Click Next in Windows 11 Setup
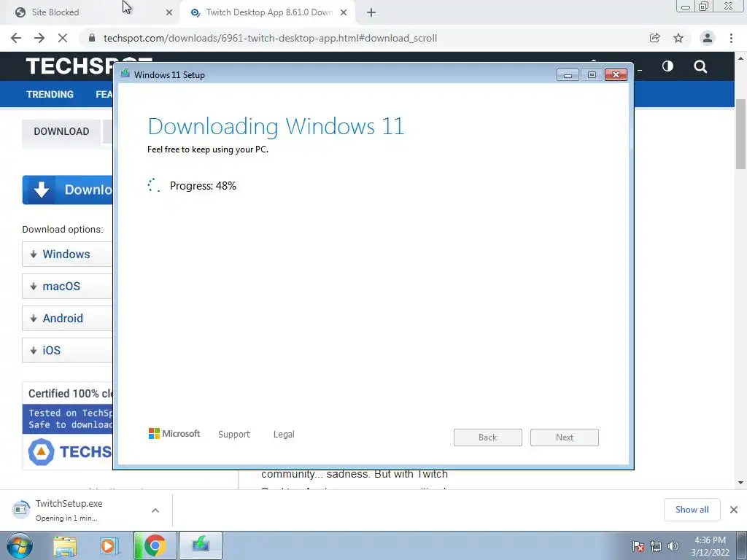 coord(565,437)
